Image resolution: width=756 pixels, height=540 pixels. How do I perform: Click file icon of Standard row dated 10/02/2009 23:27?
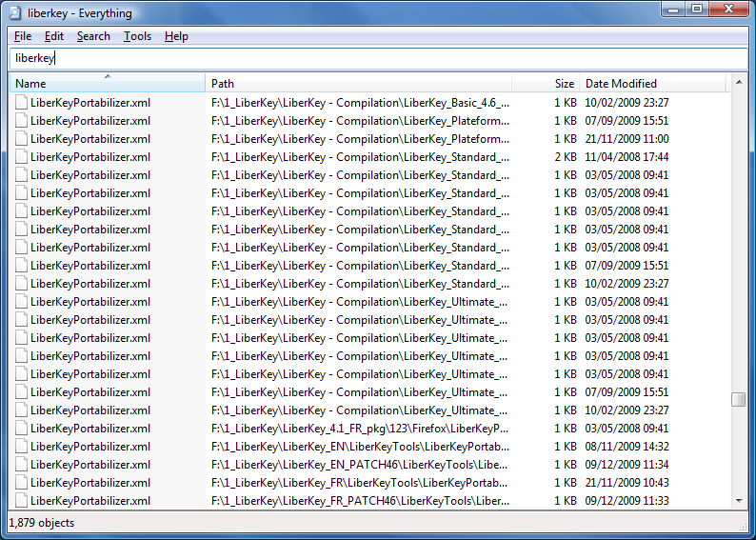point(21,284)
